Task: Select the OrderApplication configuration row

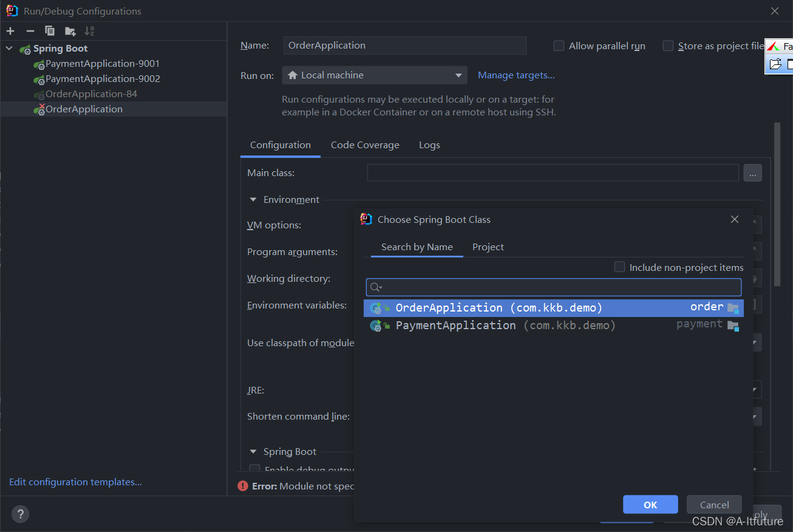Action: 114,109
